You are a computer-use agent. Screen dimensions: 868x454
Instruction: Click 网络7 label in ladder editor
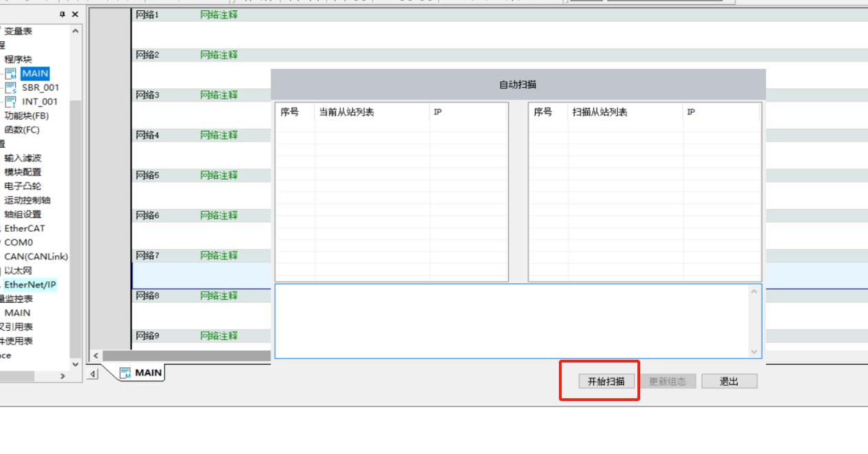coord(147,255)
